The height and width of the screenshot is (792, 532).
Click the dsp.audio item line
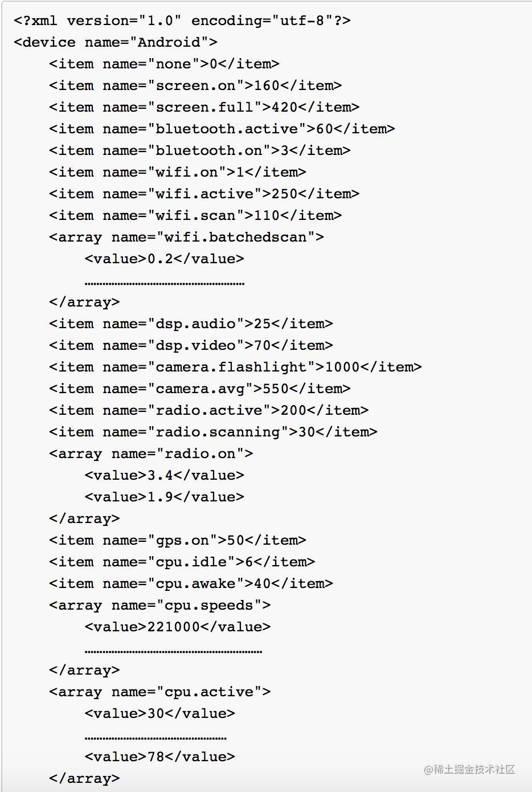pos(191,324)
